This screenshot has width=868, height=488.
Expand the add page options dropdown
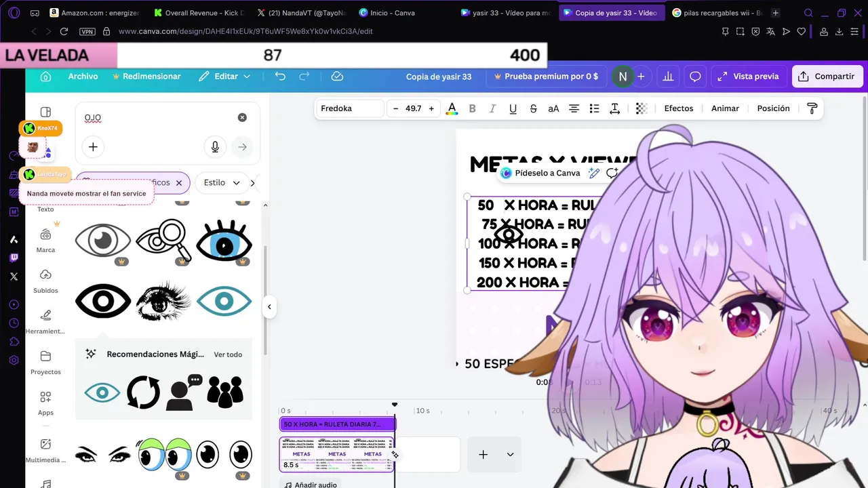[510, 454]
